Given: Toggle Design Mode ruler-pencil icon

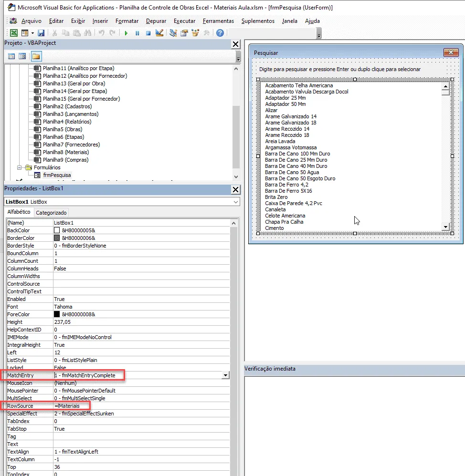Looking at the screenshot, I should pos(159,33).
